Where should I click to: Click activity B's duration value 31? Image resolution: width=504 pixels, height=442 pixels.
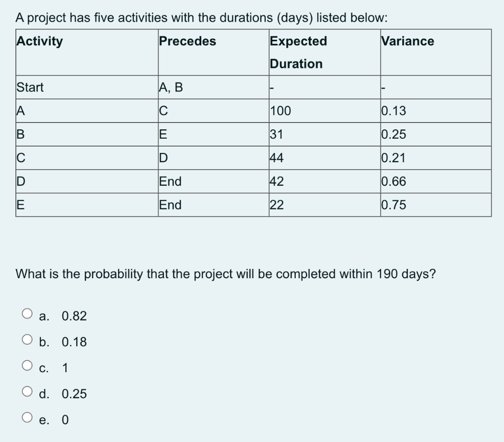point(276,134)
